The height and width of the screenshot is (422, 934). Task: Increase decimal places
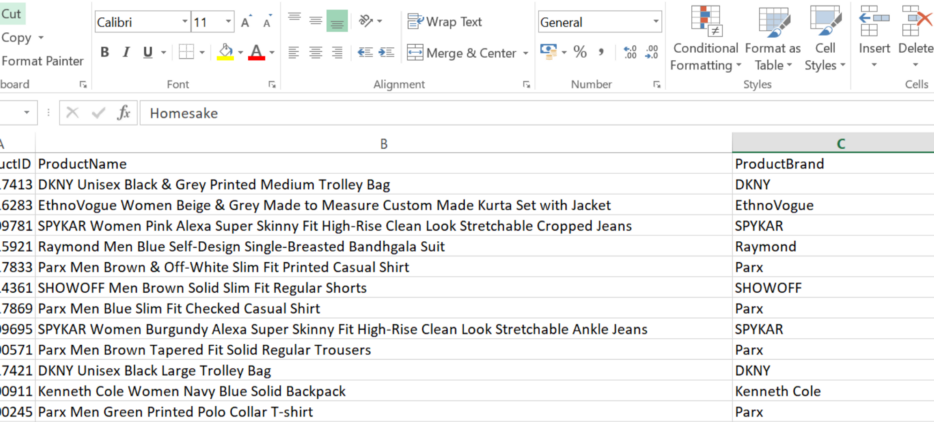[630, 52]
